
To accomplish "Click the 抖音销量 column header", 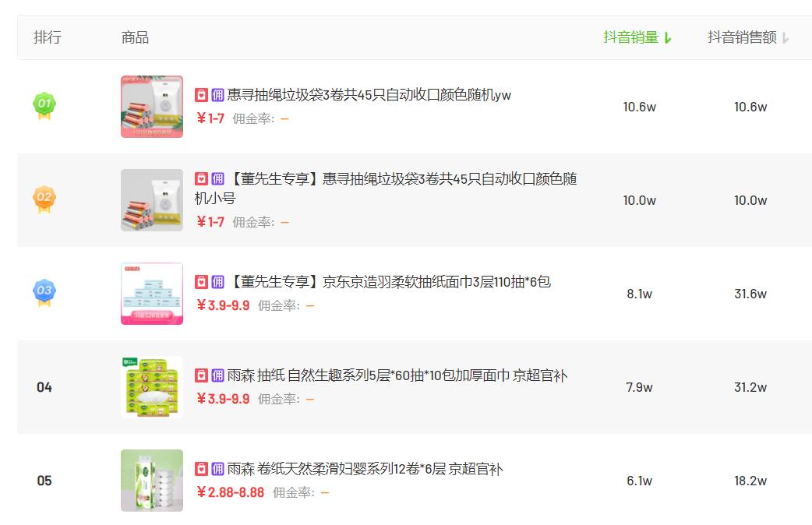I will click(x=630, y=37).
